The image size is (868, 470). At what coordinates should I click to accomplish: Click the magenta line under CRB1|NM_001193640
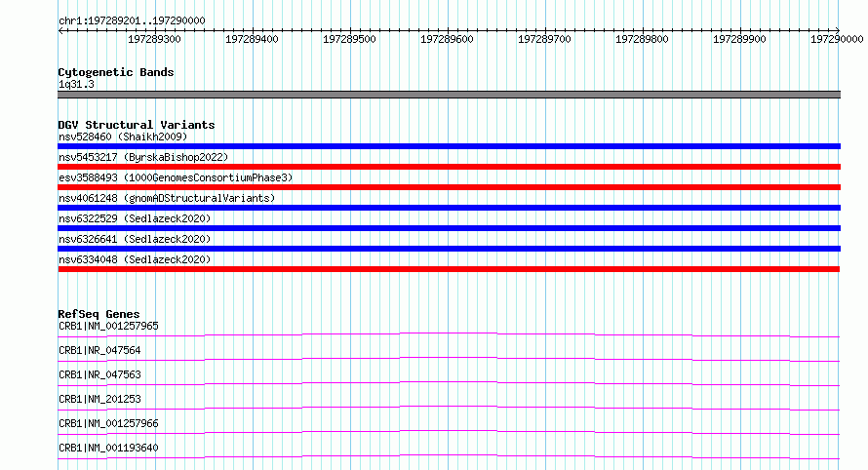(449, 456)
